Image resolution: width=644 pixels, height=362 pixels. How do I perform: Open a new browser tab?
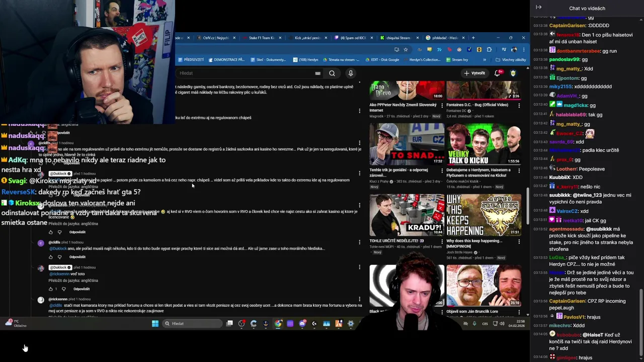473,38
